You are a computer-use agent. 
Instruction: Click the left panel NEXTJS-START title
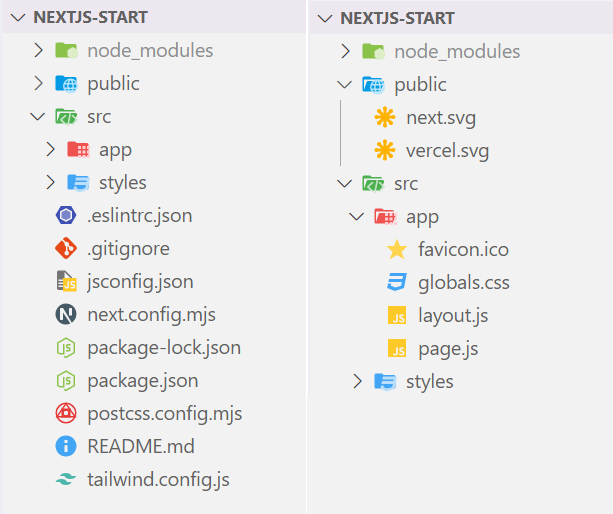pyautogui.click(x=90, y=18)
